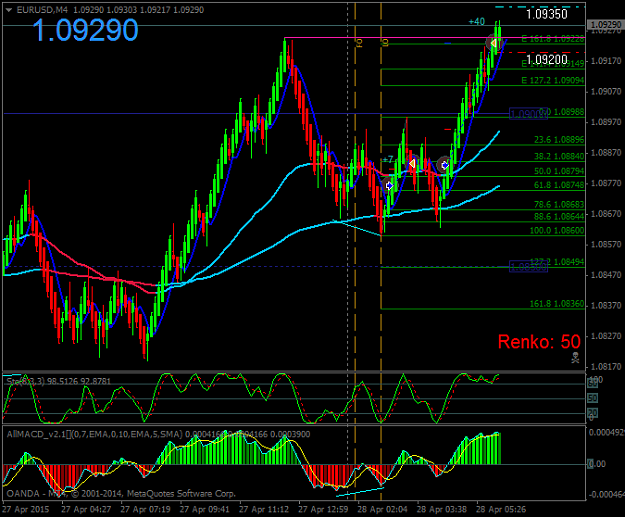625x517 pixels.
Task: Select Fibonacci level 61.8 1.08748
Action: [559, 185]
